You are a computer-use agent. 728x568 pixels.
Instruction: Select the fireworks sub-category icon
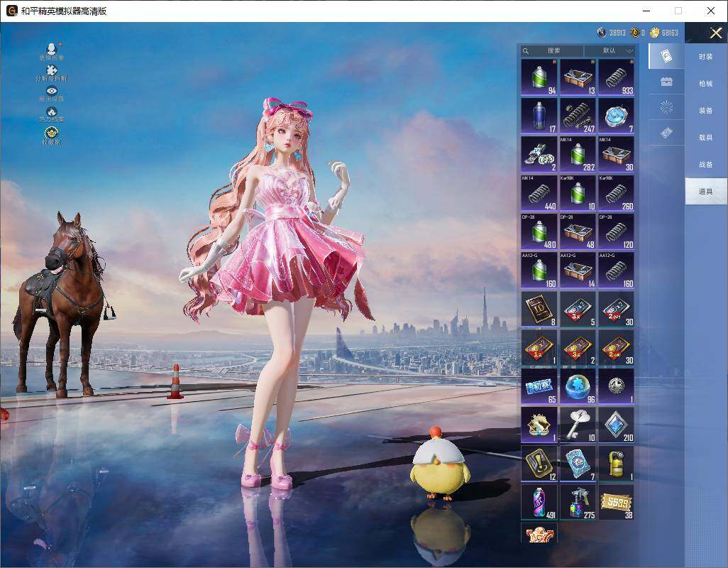tap(666, 107)
